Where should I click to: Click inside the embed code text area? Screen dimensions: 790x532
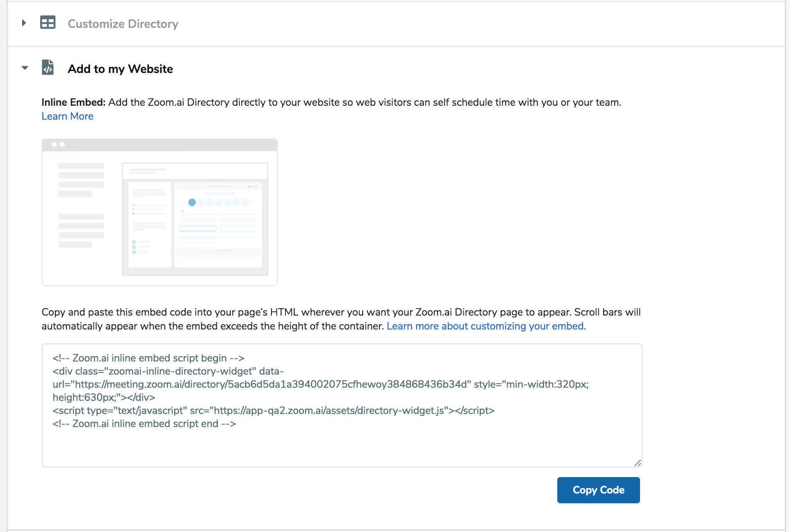pos(342,405)
